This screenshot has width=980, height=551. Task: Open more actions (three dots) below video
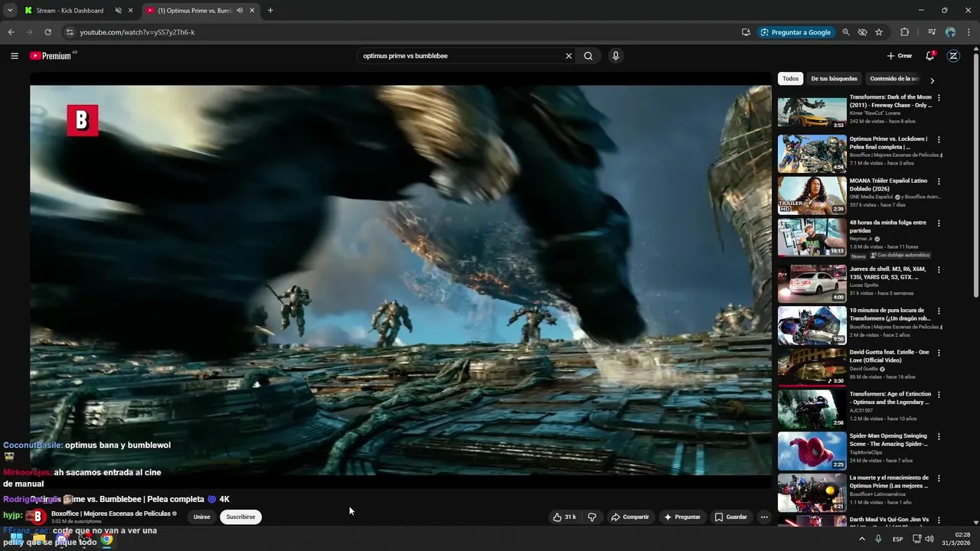(764, 517)
